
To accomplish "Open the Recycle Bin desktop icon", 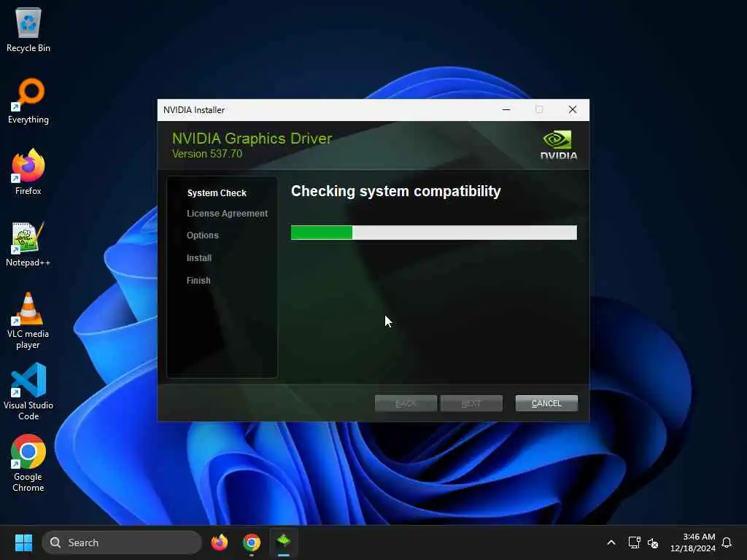I will (28, 29).
